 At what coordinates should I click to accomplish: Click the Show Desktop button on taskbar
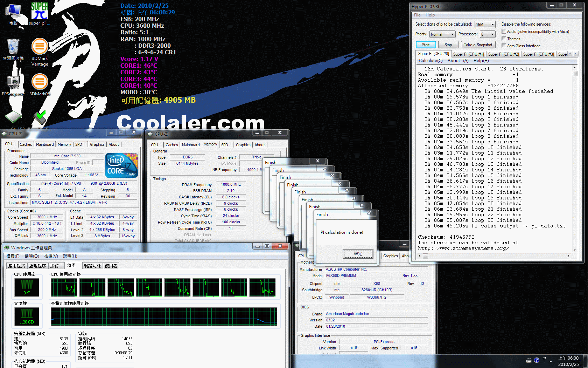[x=585, y=361]
